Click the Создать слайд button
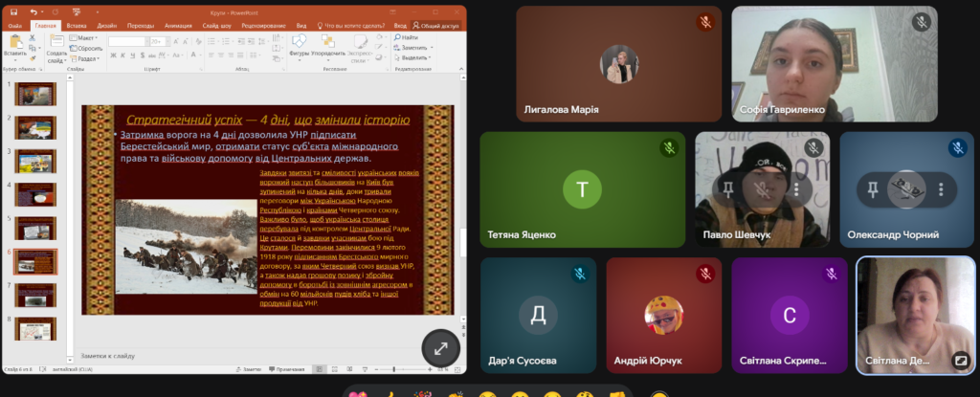Image resolution: width=980 pixels, height=397 pixels. click(x=56, y=48)
